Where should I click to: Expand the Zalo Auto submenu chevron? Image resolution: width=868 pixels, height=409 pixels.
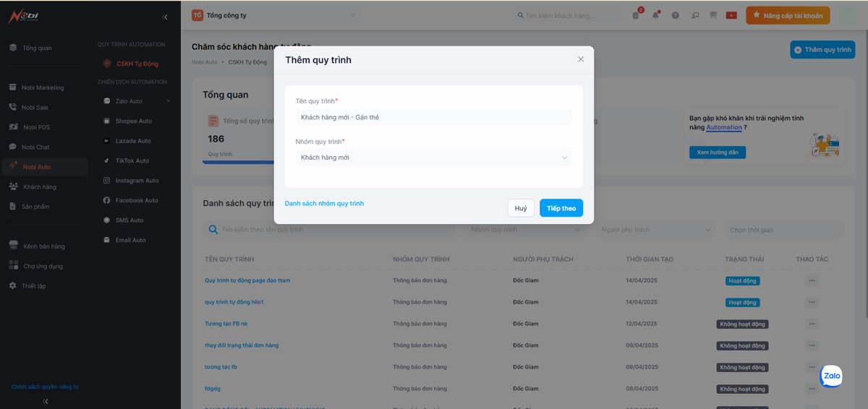(x=169, y=101)
